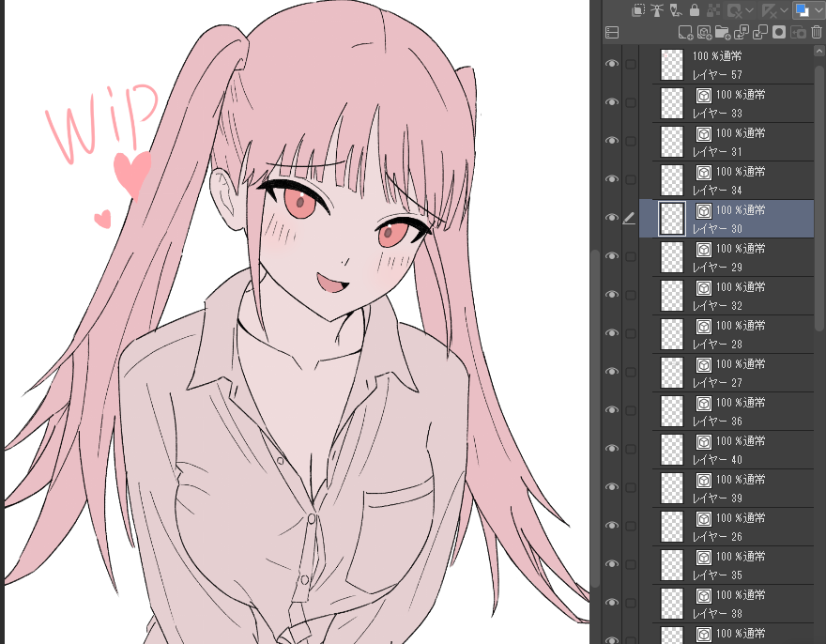Click the pen edit icon on layer 30
The width and height of the screenshot is (826, 644).
tap(629, 218)
